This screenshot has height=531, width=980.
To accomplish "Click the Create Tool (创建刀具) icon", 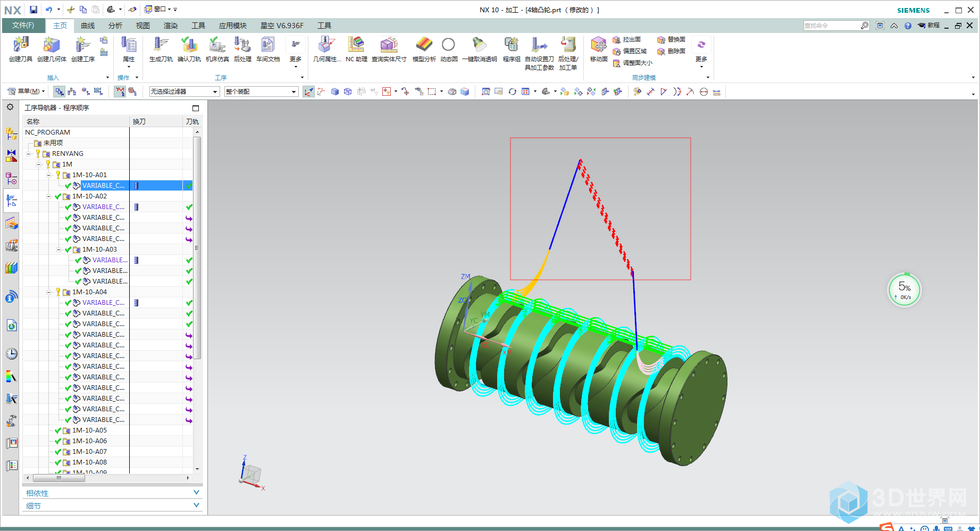I will [21, 49].
